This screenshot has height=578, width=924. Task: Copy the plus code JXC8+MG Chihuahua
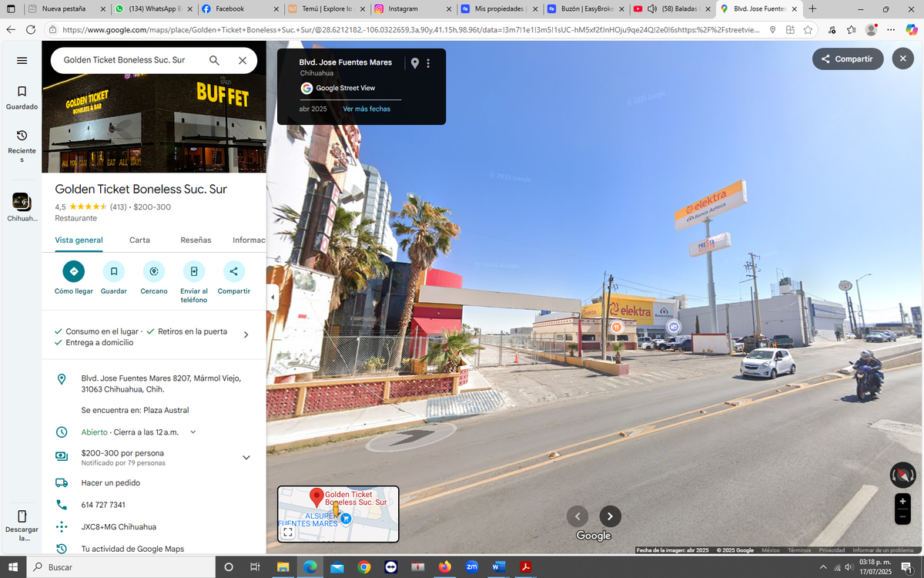pyautogui.click(x=119, y=527)
